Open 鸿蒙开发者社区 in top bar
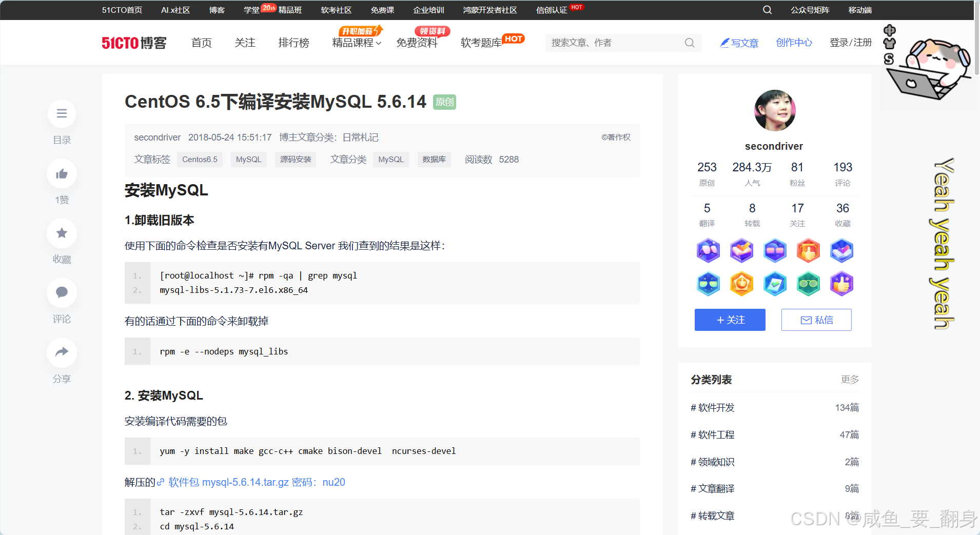This screenshot has width=980, height=535. [490, 10]
